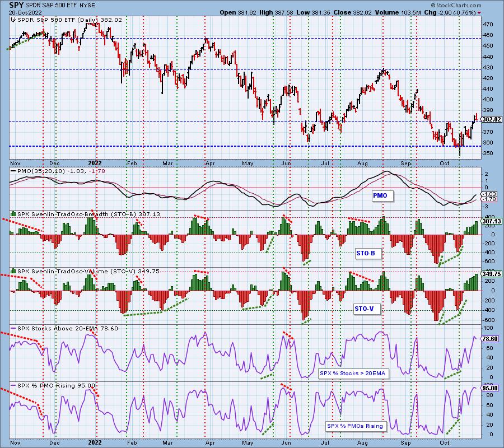This screenshot has width=504, height=448.
Task: Click the Oct label on the bottom time axis
Action: tap(445, 443)
